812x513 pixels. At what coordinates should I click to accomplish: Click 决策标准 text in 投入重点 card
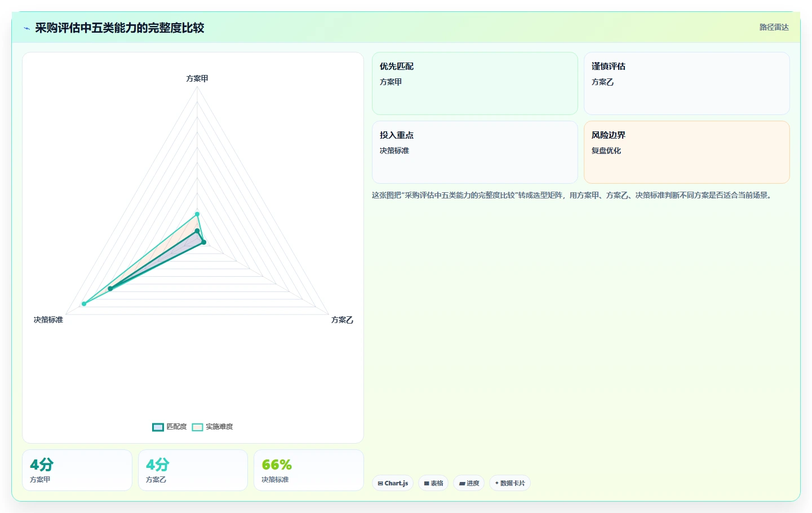click(x=394, y=151)
